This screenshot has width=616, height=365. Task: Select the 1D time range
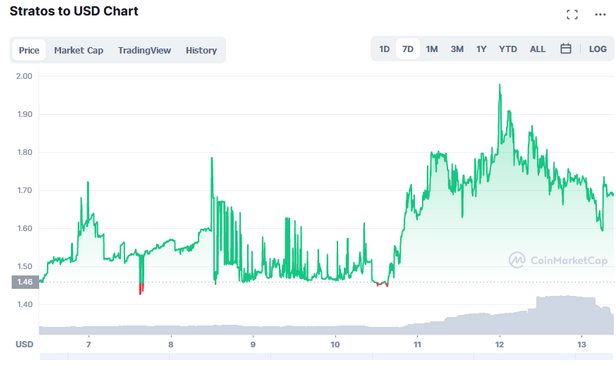pos(384,49)
